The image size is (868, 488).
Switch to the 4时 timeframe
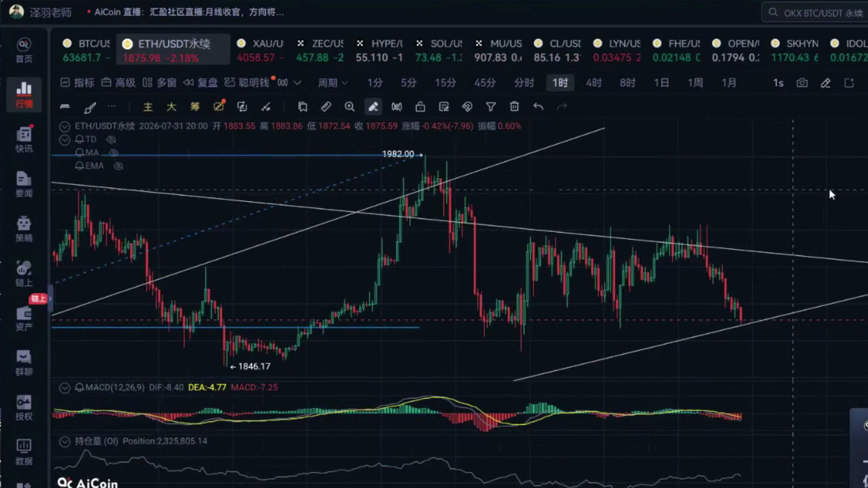click(594, 83)
